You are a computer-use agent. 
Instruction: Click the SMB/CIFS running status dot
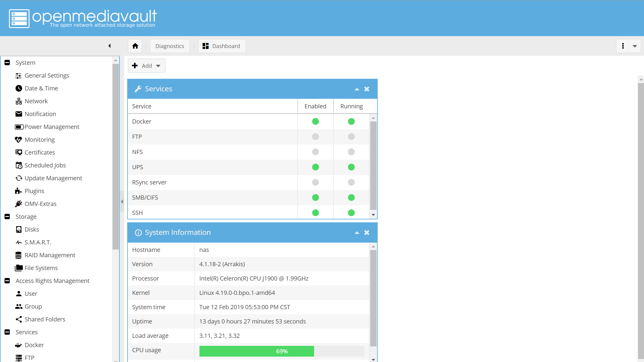351,198
